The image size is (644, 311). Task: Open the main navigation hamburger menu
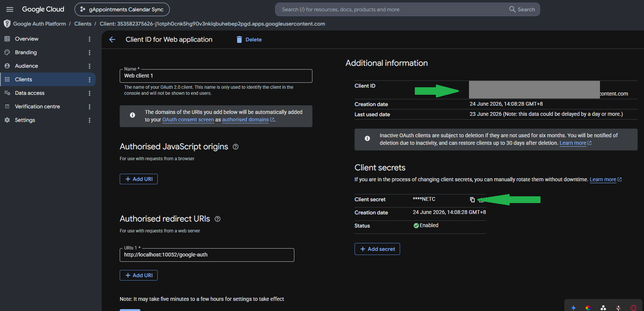coord(10,9)
